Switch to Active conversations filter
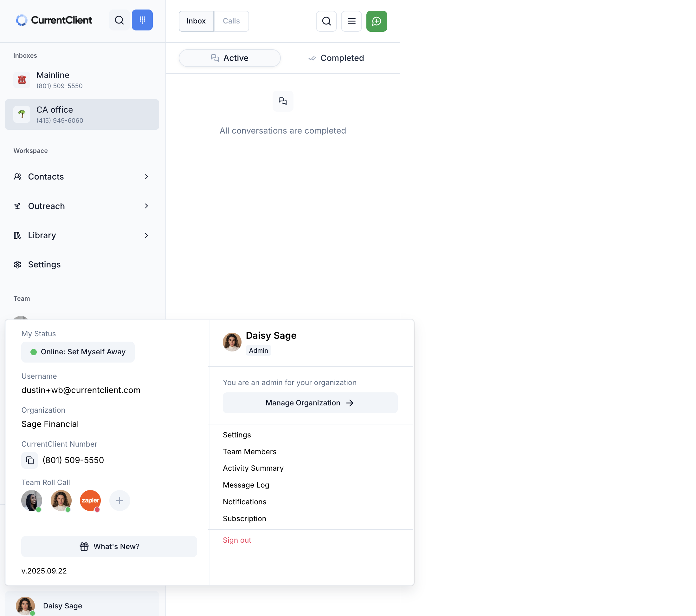The height and width of the screenshot is (616, 696). [229, 58]
